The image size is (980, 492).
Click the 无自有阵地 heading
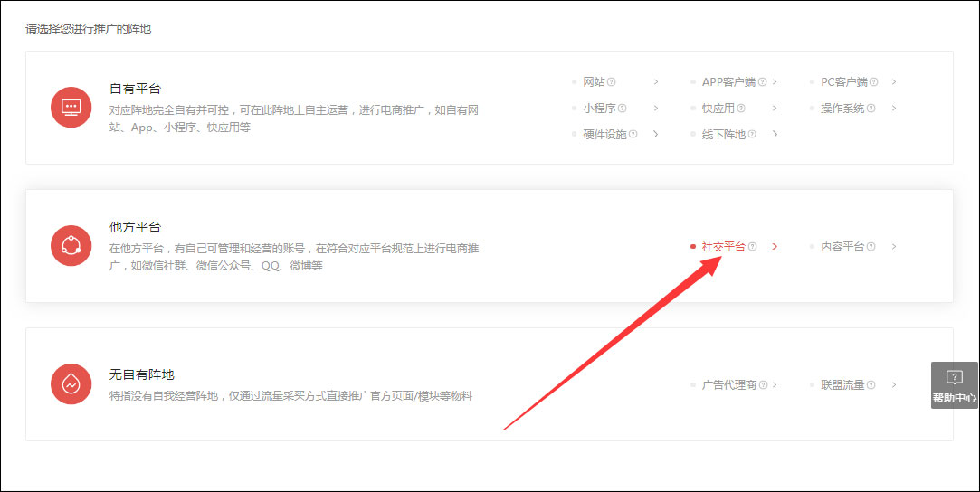pyautogui.click(x=141, y=374)
